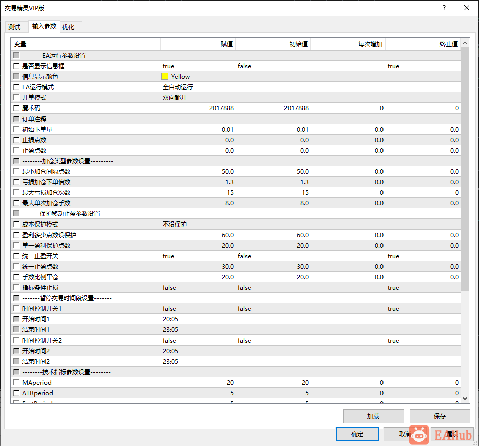Edit the 初始下单量 assigned value 0.01
Image resolution: width=479 pixels, height=448 pixels.
pos(198,130)
